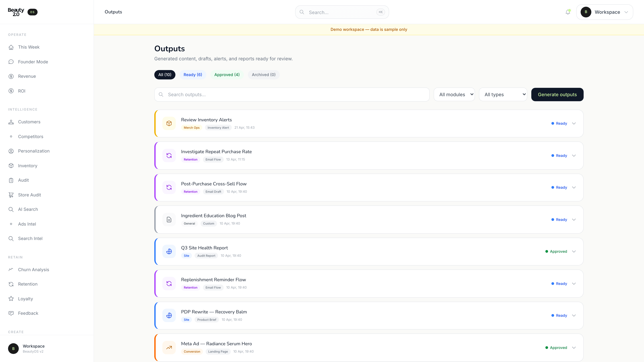Click the Generate outputs button
Image resolution: width=644 pixels, height=362 pixels.
[557, 94]
